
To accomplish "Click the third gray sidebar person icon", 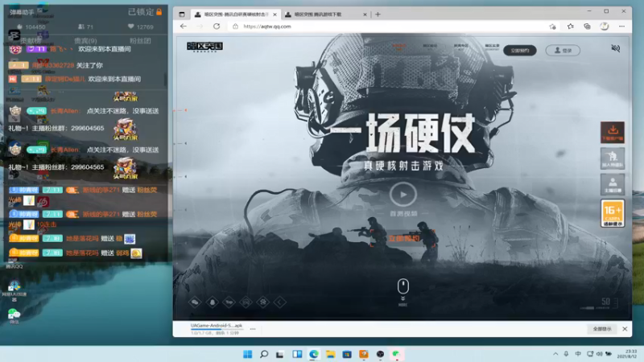I will [x=613, y=185].
